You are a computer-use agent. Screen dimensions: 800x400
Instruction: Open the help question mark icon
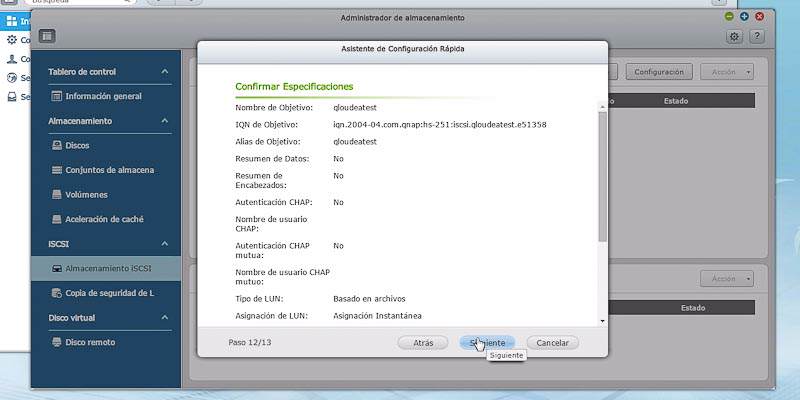point(757,36)
